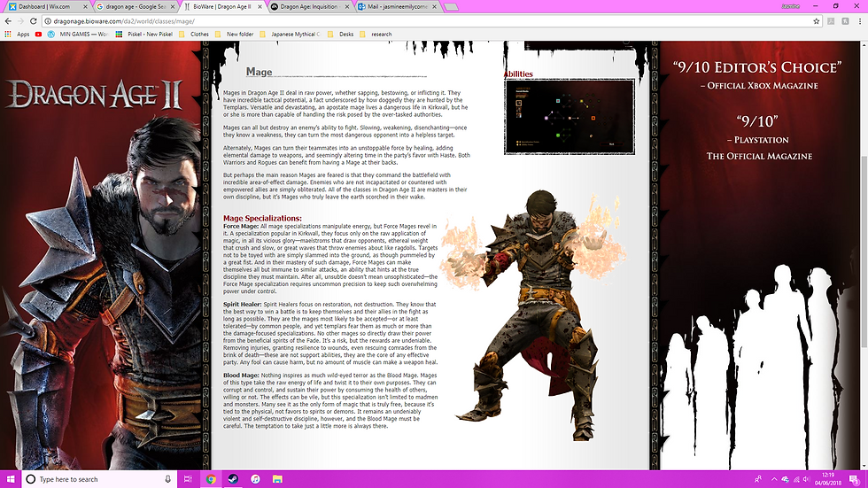Viewport: 868px width, 488px height.
Task: Switch to the dragon age Google Search tab
Action: [x=133, y=6]
